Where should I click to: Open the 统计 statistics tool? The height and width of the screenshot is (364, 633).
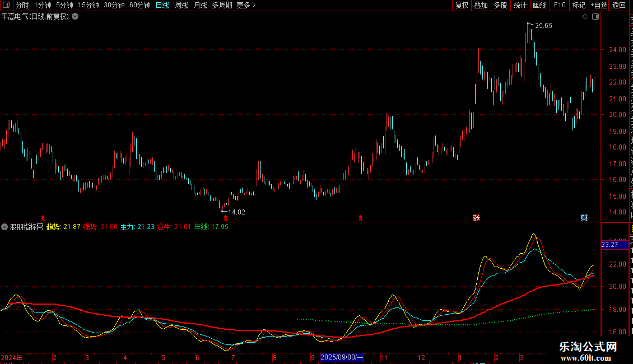(x=520, y=5)
